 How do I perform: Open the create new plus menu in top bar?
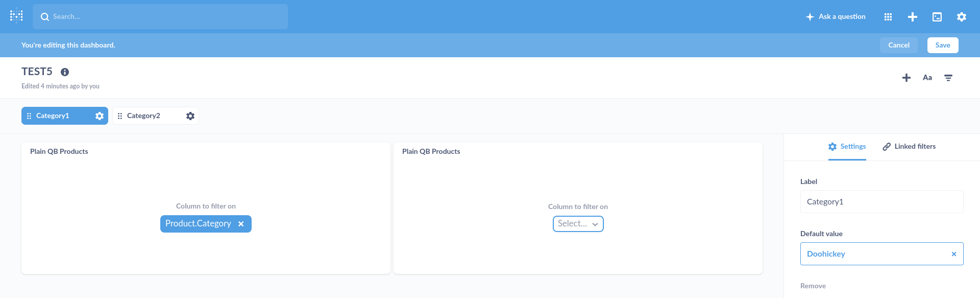pos(913,17)
